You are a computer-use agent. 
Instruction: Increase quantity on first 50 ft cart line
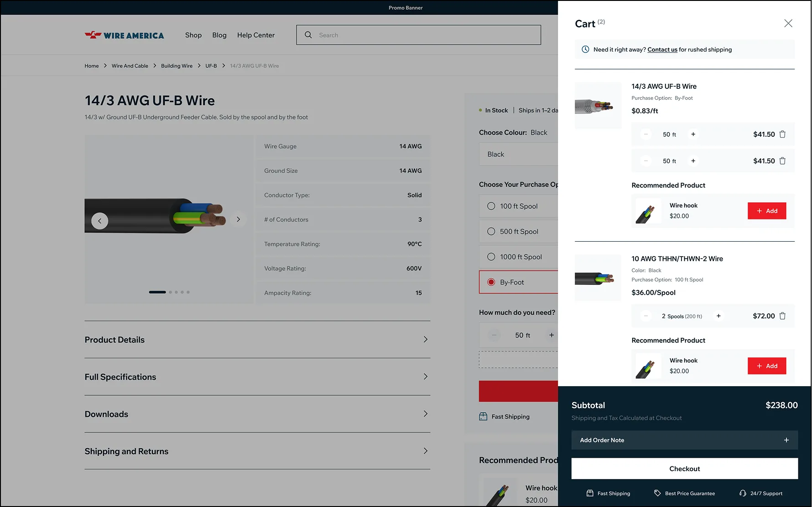point(693,134)
